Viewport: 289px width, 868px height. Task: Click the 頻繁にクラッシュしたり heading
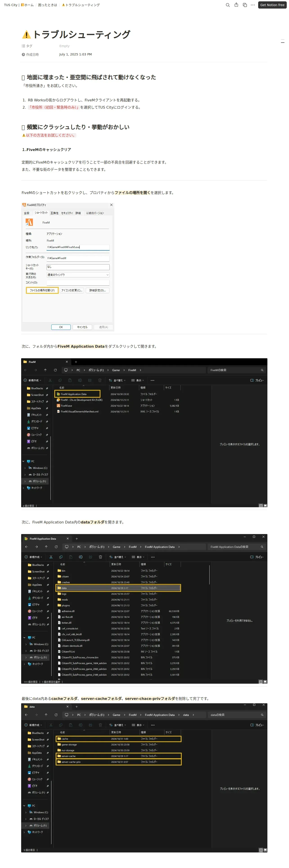click(x=75, y=127)
